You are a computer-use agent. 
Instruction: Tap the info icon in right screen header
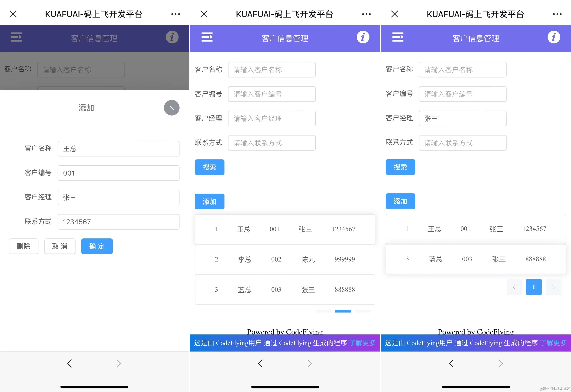pos(554,37)
